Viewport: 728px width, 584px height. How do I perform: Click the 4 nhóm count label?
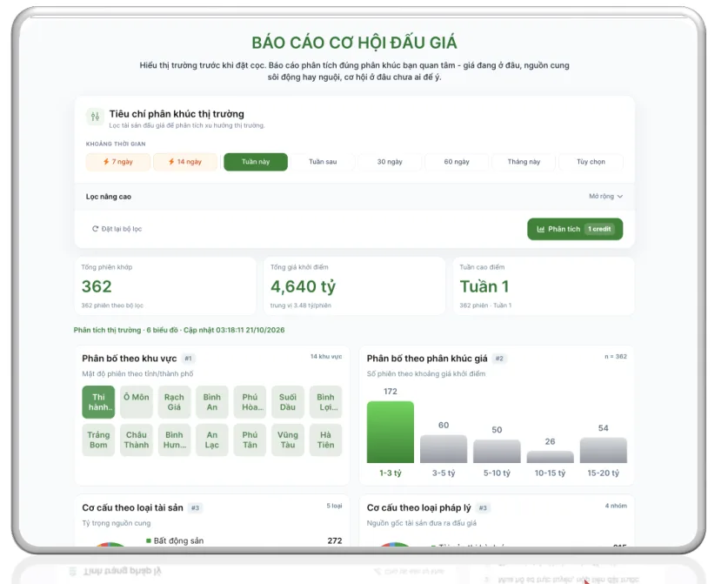616,506
